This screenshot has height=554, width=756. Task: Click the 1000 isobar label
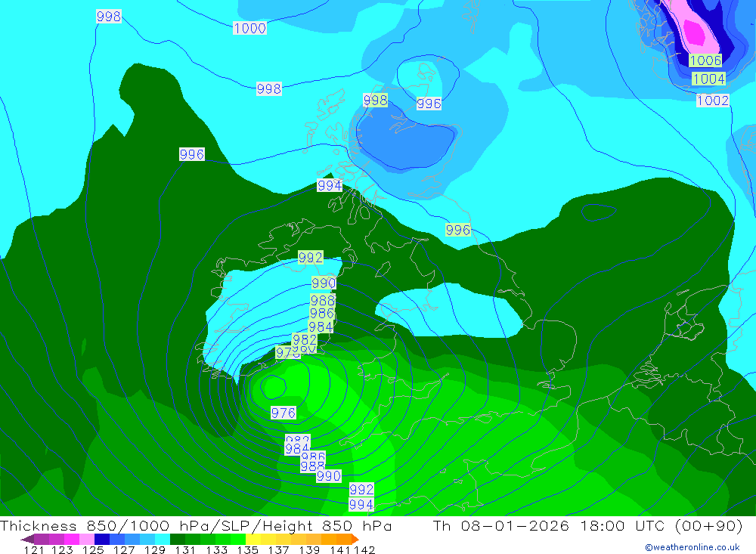coord(249,28)
